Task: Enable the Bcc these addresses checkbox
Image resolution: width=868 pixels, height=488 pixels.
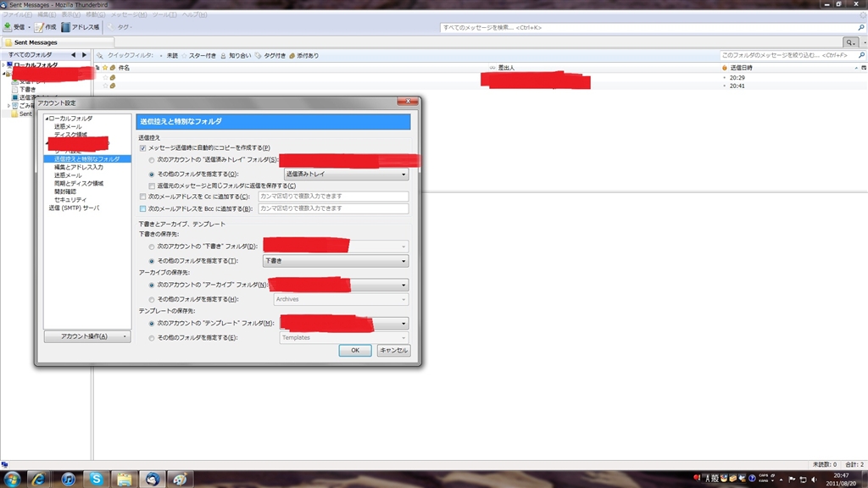Action: [x=142, y=209]
